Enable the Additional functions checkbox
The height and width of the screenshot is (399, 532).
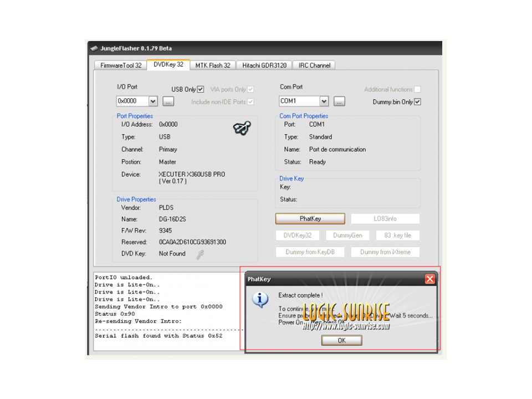coord(417,89)
